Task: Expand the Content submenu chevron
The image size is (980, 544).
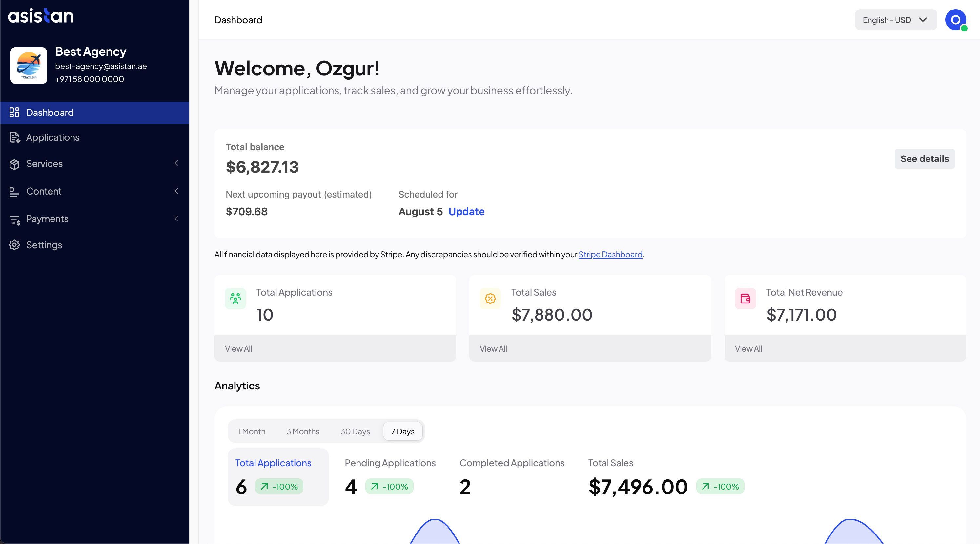Action: coord(176,191)
